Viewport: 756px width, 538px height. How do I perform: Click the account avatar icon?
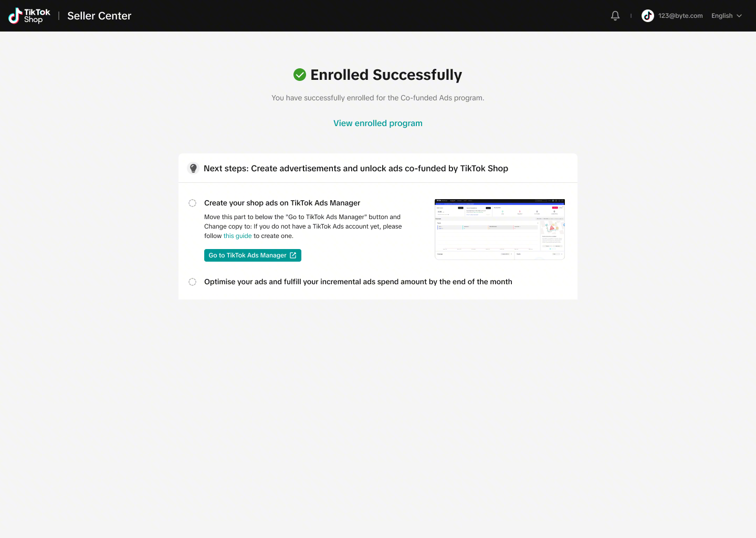(648, 16)
